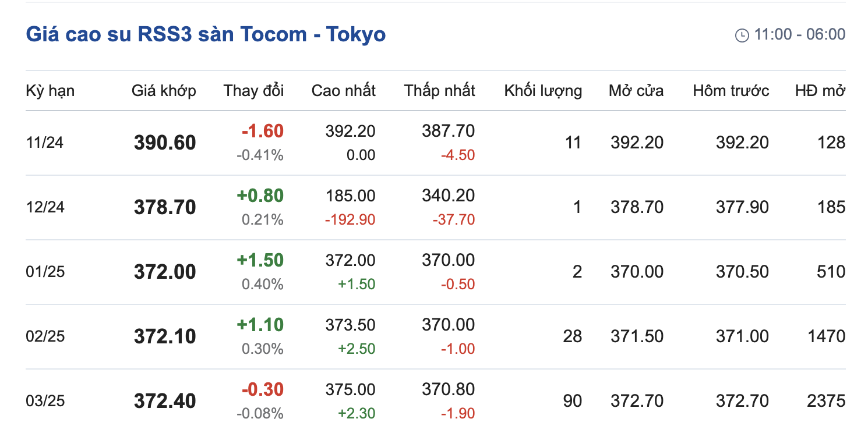Click the Cao nhất column header
This screenshot has height=433, width=868.
pos(343,91)
